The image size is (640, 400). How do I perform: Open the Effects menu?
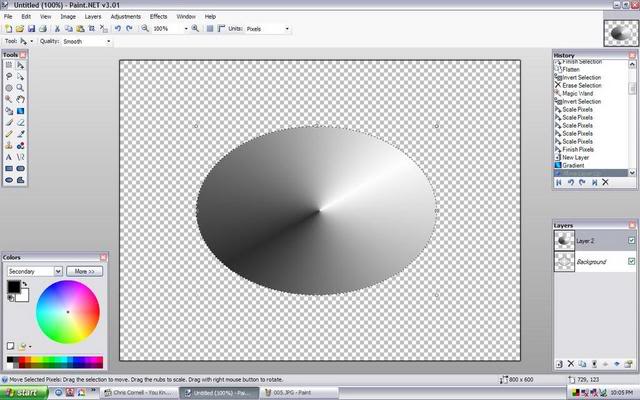pos(158,16)
